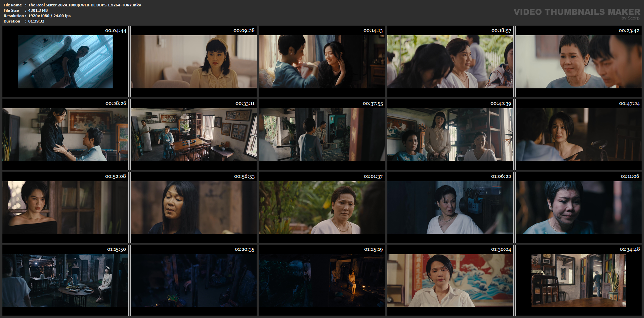Image resolution: width=644 pixels, height=318 pixels.
Task: Choose the frame at 01:34:48
Action: (578, 280)
